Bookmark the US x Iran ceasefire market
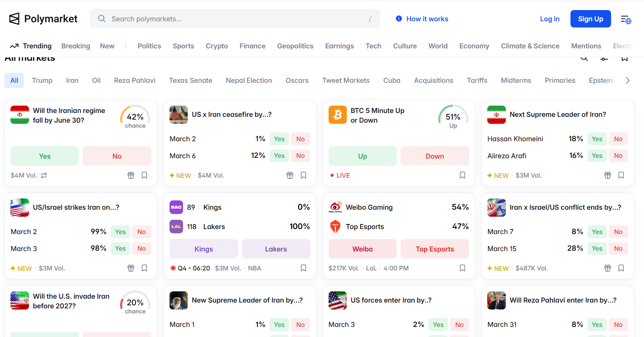 point(303,175)
